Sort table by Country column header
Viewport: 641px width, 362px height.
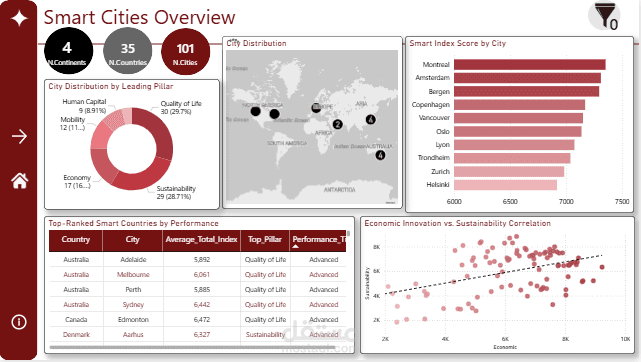click(x=76, y=240)
